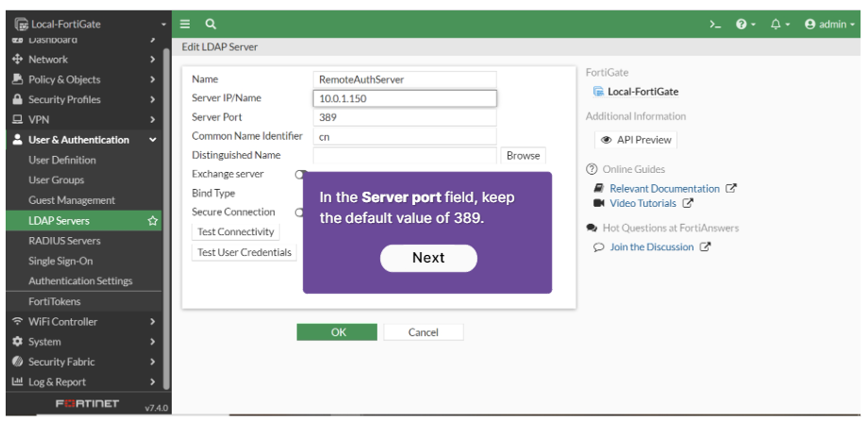Toggle LDAP Servers favorite star
Viewport: 868px width, 425px height.
click(152, 221)
